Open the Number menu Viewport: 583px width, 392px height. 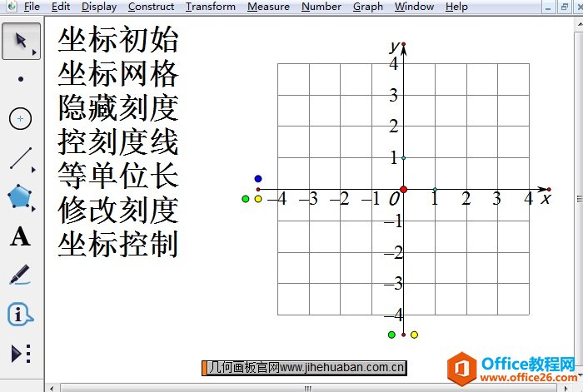click(321, 7)
